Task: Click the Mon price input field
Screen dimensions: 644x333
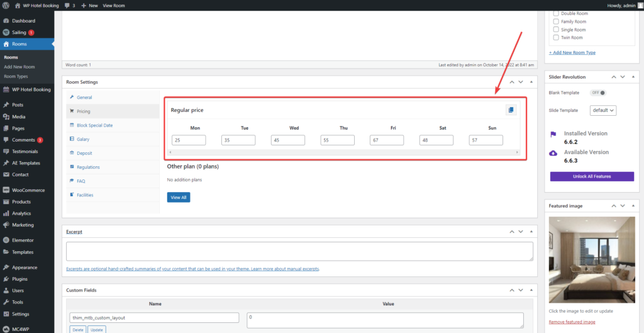Action: click(x=189, y=140)
